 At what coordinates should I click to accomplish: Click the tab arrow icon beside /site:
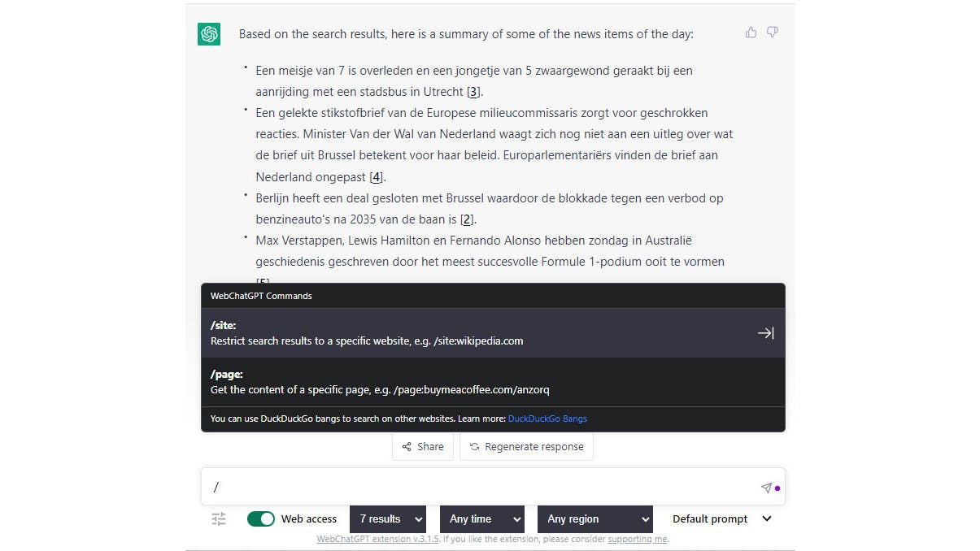765,333
